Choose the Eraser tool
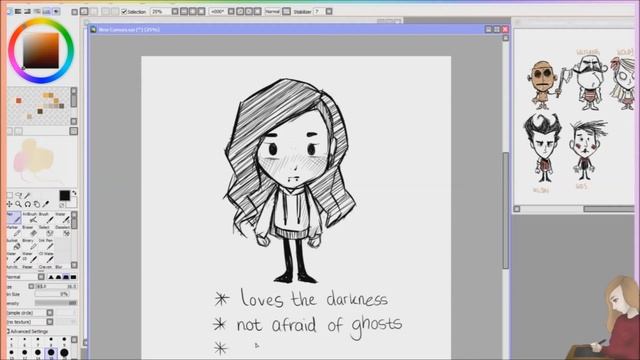 click(30, 231)
